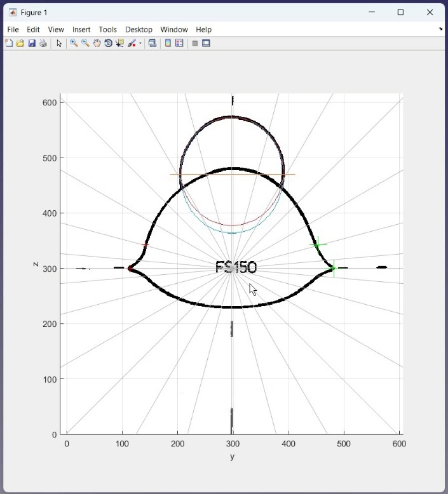448x494 pixels.
Task: Select the Zoom In magnifier tool
Action: coord(74,43)
